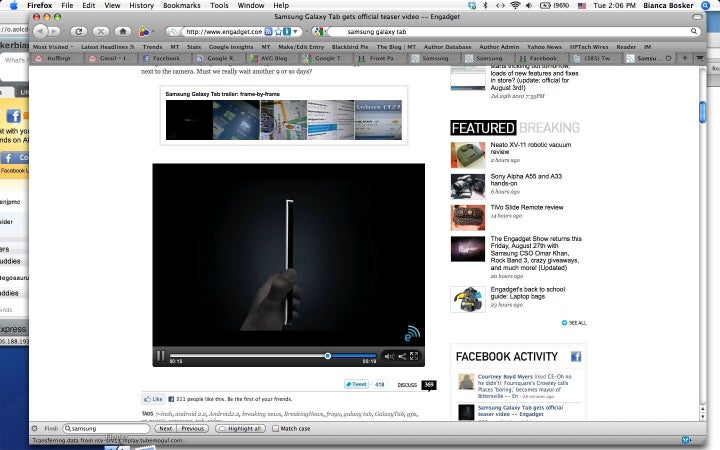
Task: Open the list all tabs button
Action: pyautogui.click(x=699, y=58)
